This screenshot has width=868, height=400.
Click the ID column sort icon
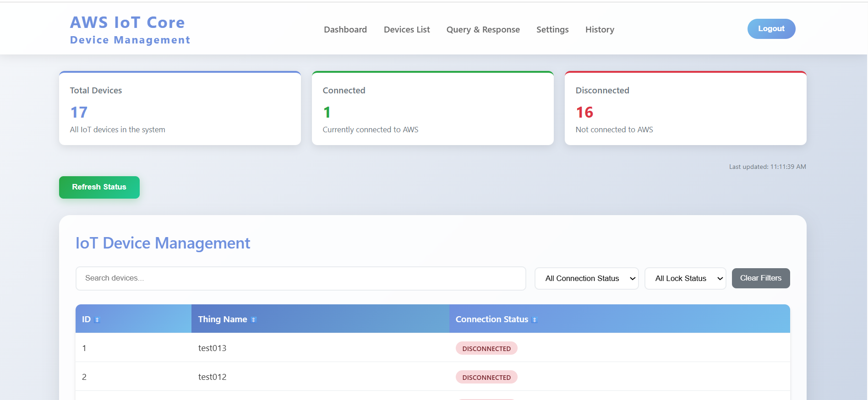(x=97, y=320)
